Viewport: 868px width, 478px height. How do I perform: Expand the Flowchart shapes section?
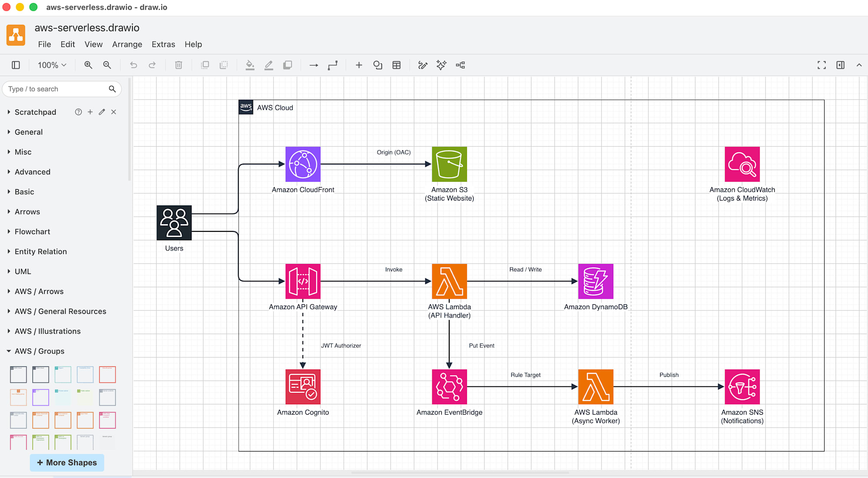33,232
